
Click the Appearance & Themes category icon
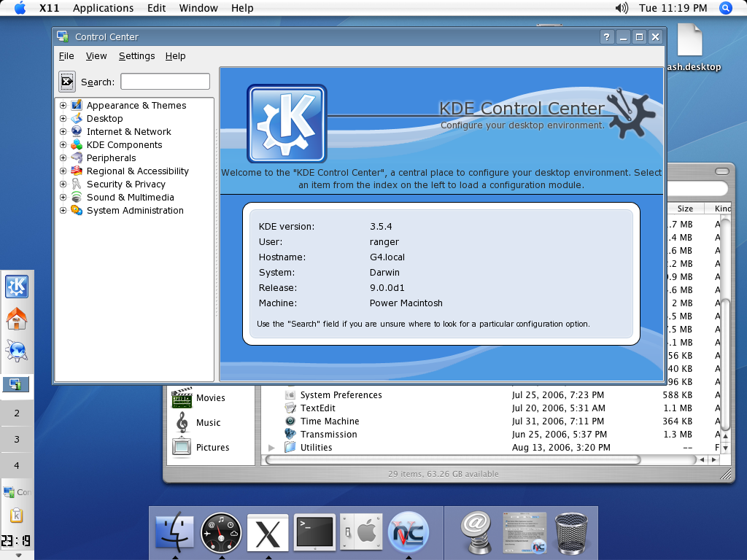77,105
